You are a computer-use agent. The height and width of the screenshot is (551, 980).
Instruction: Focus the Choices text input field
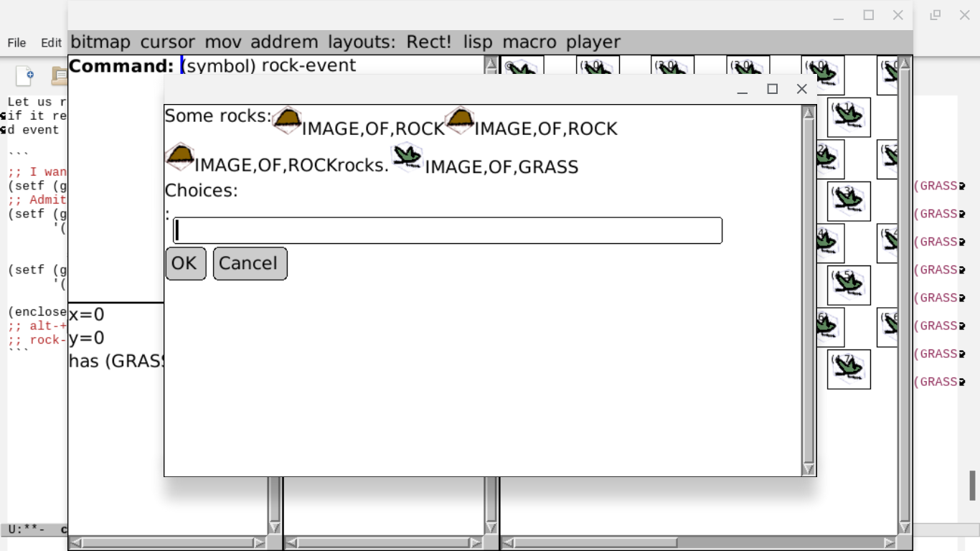click(448, 231)
